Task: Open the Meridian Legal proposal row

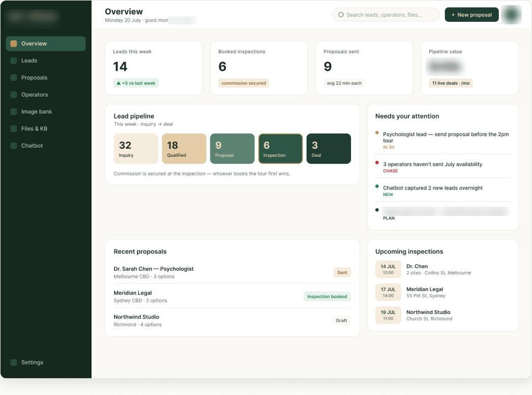Action: pos(232,296)
